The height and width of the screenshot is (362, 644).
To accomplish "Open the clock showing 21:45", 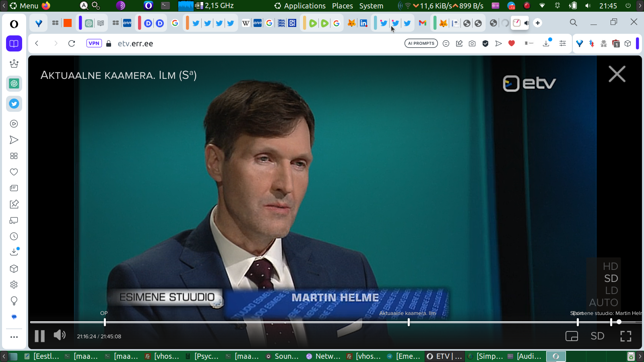I will (608, 6).
